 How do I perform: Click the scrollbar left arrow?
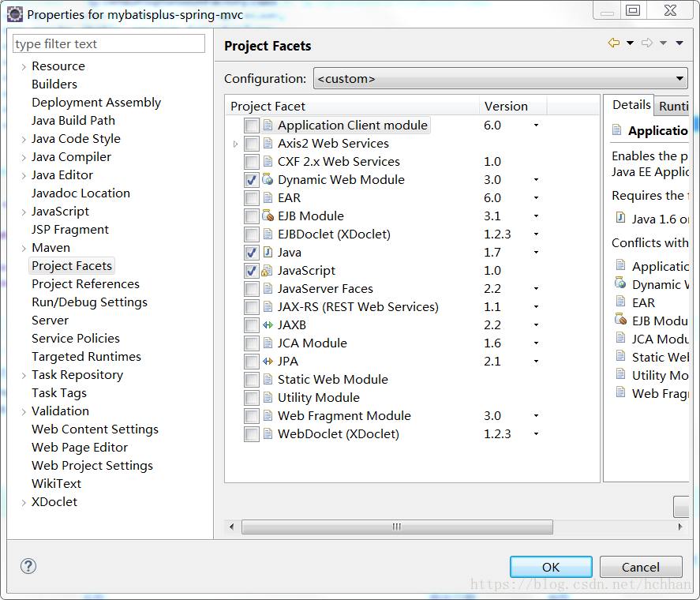pyautogui.click(x=231, y=527)
